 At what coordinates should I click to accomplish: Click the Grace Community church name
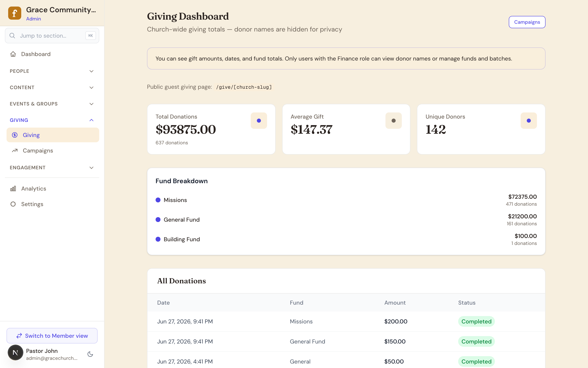61,10
